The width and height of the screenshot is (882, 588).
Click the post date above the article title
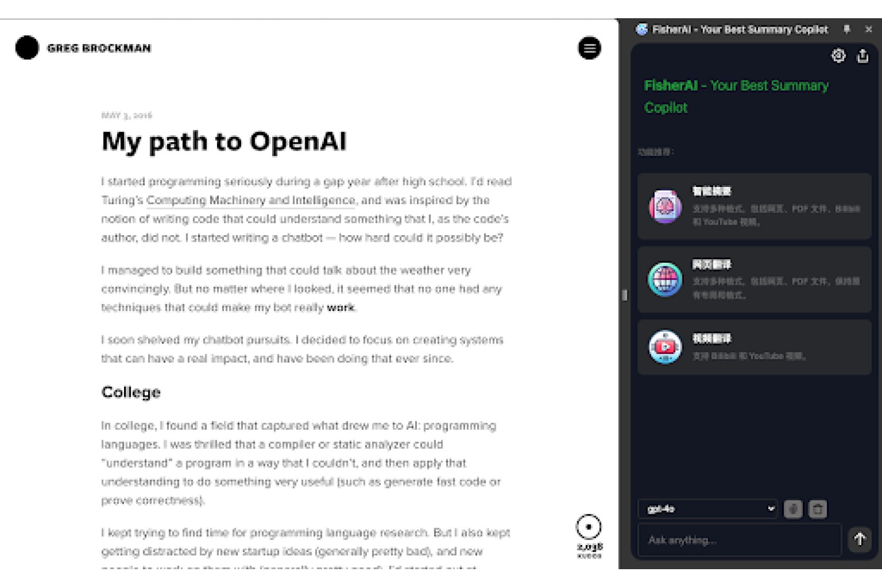click(126, 115)
